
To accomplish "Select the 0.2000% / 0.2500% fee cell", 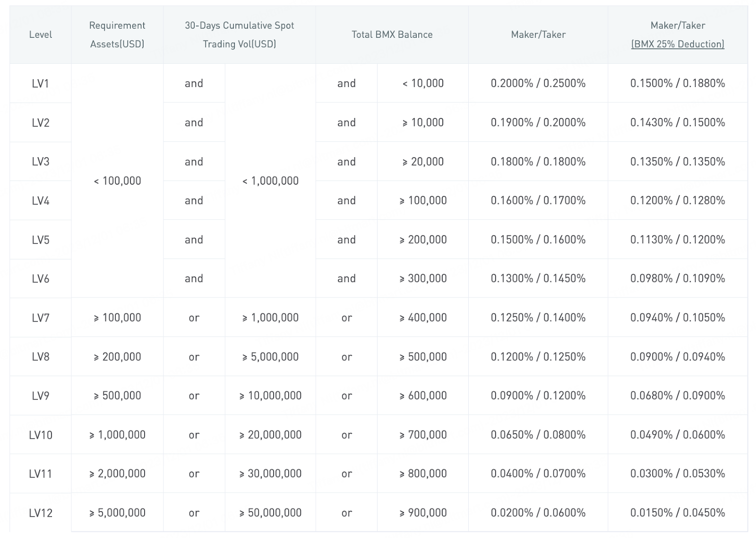I will pos(538,83).
